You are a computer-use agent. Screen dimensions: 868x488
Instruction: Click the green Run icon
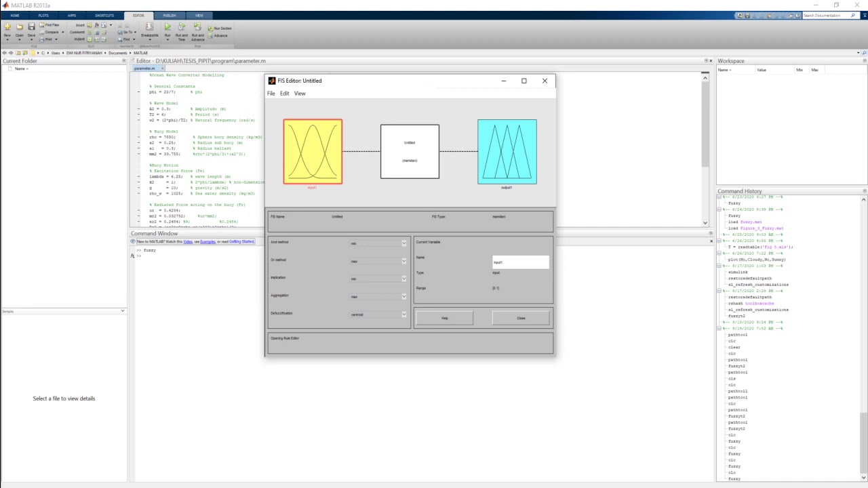coord(167,27)
